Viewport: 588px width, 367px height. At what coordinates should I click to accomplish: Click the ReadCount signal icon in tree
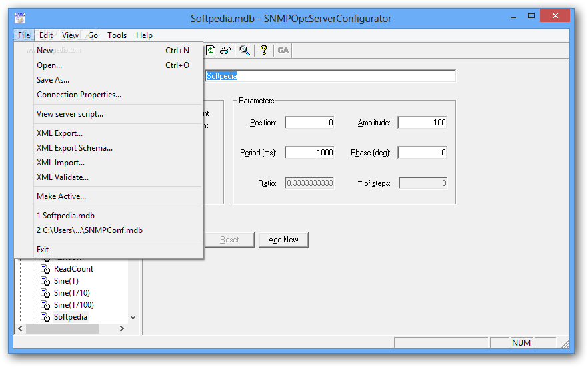(45, 269)
